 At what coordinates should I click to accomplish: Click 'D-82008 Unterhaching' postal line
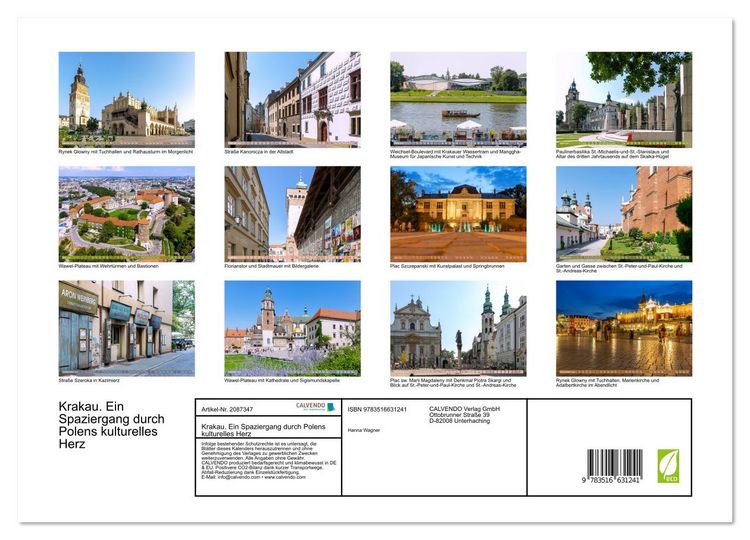459,421
